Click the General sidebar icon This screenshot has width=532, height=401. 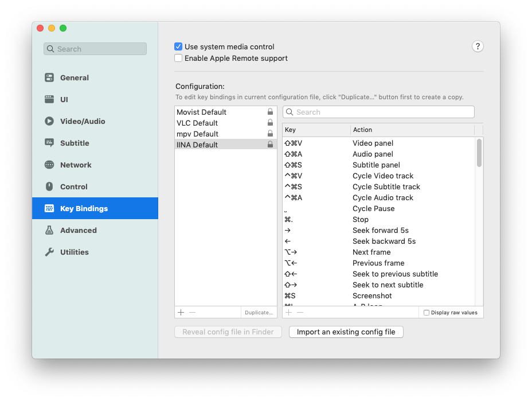(49, 78)
